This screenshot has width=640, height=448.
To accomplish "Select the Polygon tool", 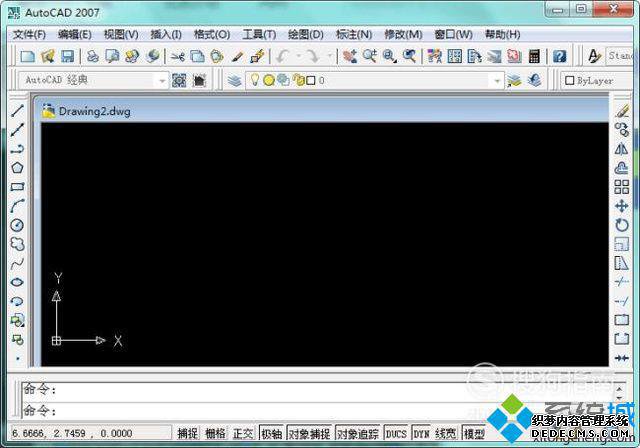I will pyautogui.click(x=17, y=168).
